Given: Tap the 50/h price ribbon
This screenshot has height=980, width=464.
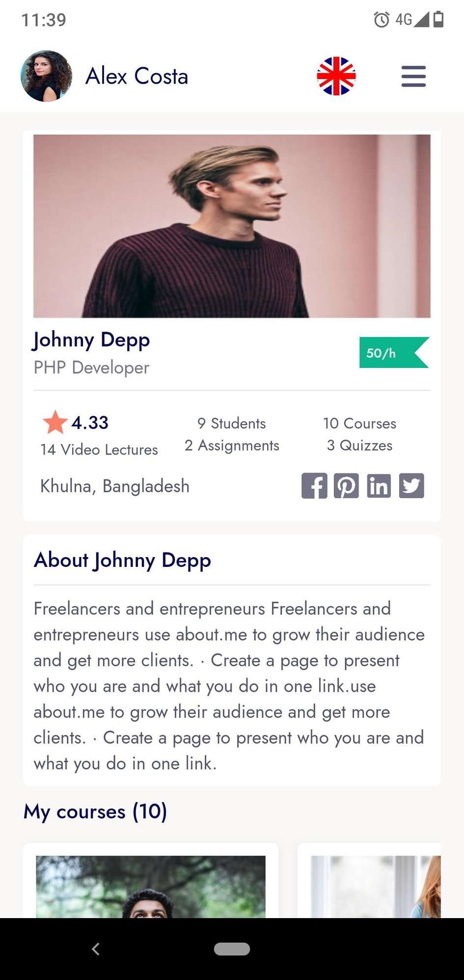Looking at the screenshot, I should pos(394,353).
